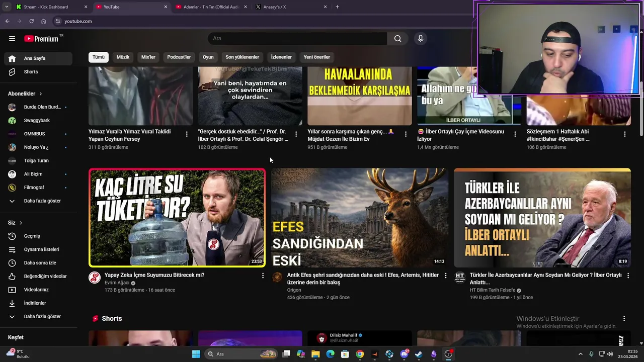
Task: Select the Podcast'ler filter chip
Action: 179,57
